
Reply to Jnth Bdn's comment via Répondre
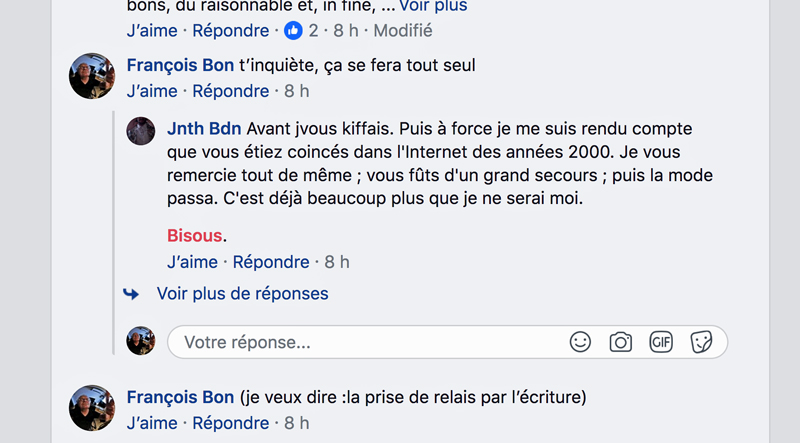click(271, 262)
